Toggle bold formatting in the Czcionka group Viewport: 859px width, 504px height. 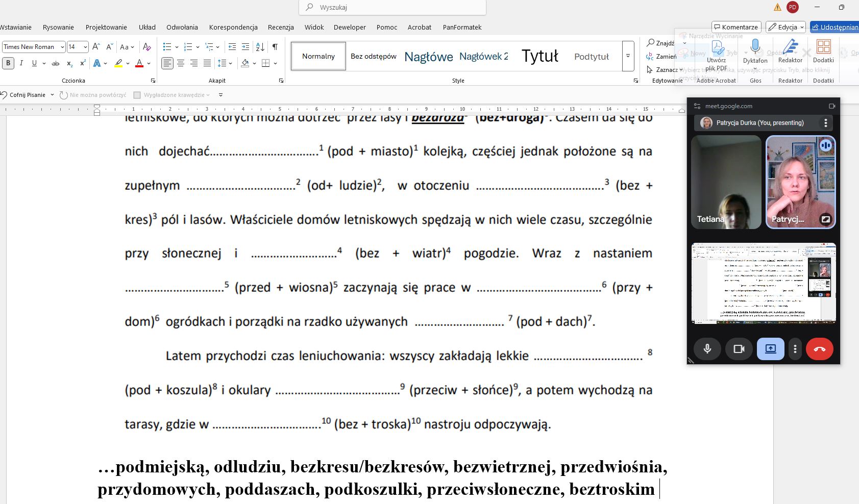(8, 63)
